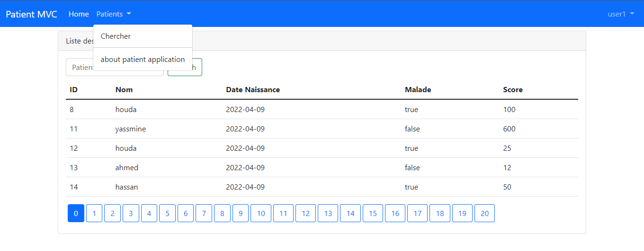The image size is (644, 251).
Task: Choose Chercher from Patients menu
Action: 143,36
